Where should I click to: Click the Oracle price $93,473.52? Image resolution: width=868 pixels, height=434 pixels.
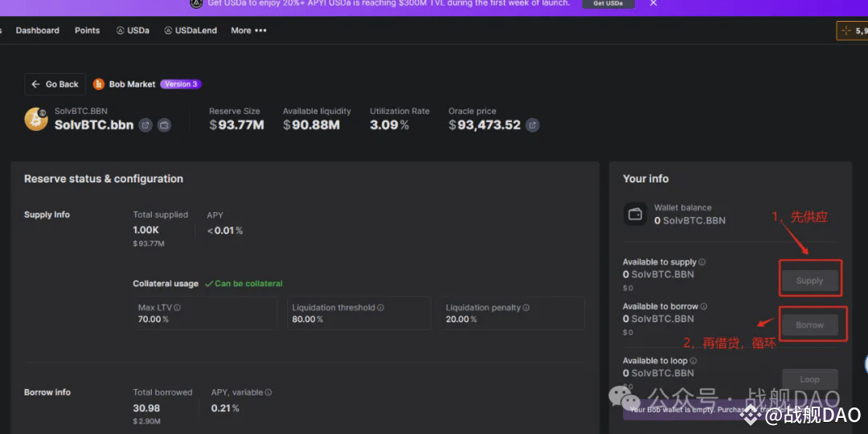pyautogui.click(x=485, y=125)
